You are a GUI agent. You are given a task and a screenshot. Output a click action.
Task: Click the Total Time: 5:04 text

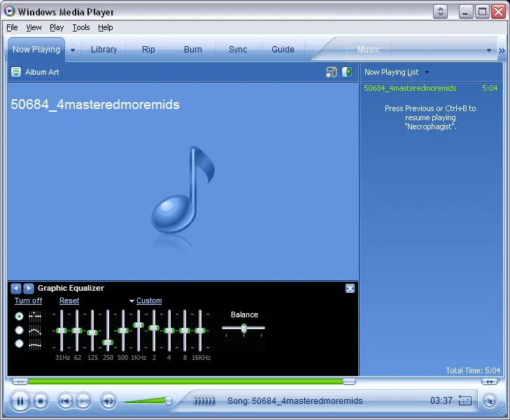click(x=473, y=370)
